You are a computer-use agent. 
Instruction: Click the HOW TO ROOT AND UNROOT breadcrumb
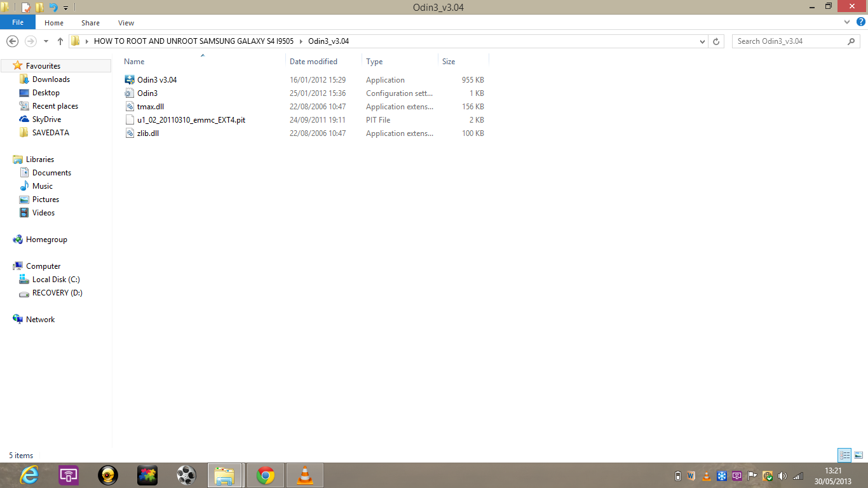coord(194,41)
